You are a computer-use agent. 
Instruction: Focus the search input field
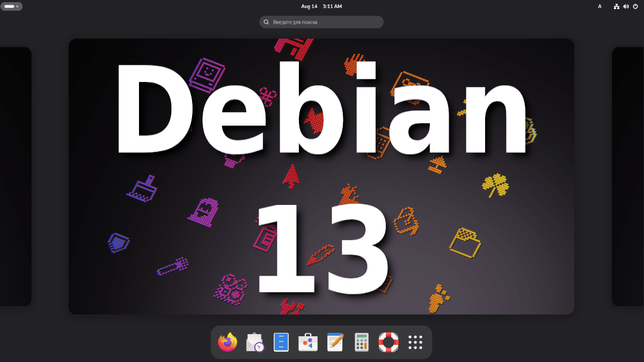pos(327,22)
